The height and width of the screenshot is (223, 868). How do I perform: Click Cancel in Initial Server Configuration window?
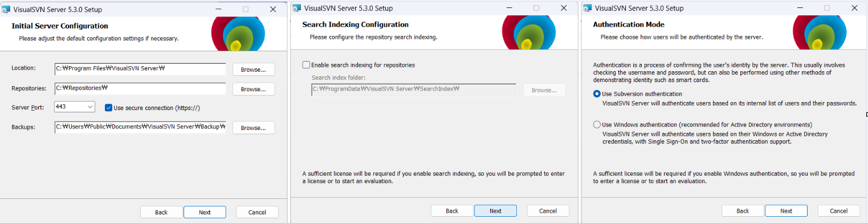coord(258,212)
